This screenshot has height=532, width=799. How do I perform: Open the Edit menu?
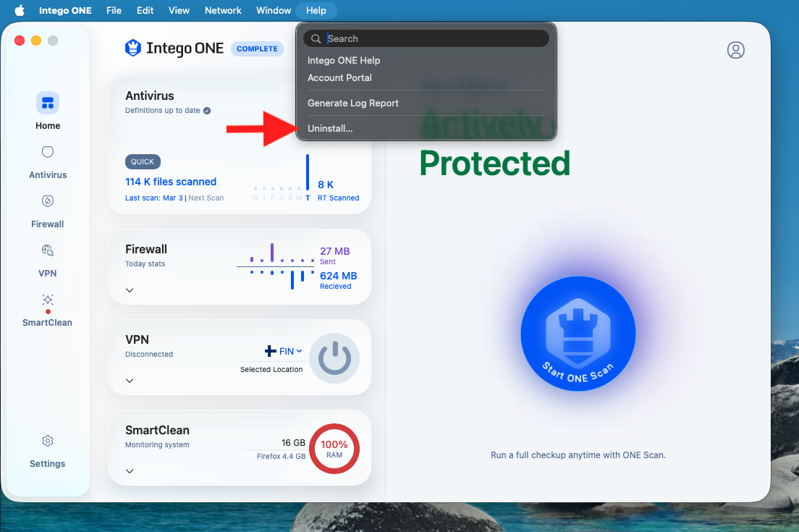(145, 10)
